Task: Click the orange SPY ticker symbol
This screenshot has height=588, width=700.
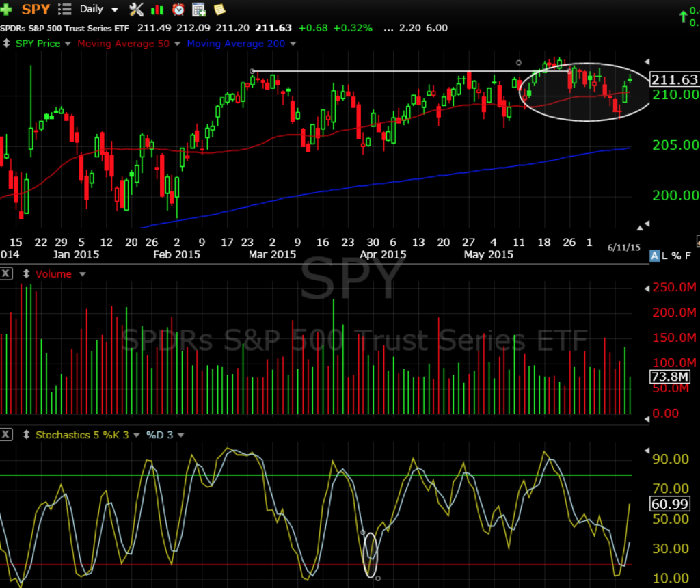Action: 36,9
